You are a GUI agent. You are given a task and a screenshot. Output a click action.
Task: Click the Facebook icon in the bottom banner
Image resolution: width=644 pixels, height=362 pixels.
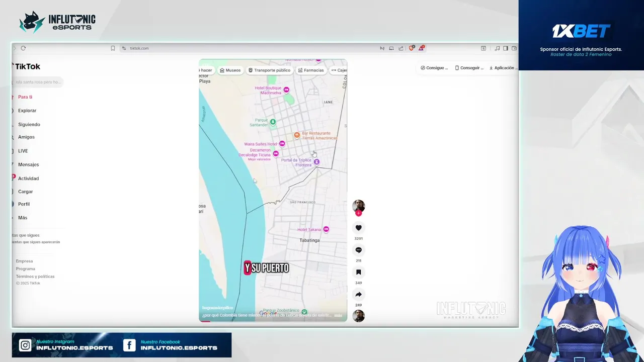click(x=129, y=345)
